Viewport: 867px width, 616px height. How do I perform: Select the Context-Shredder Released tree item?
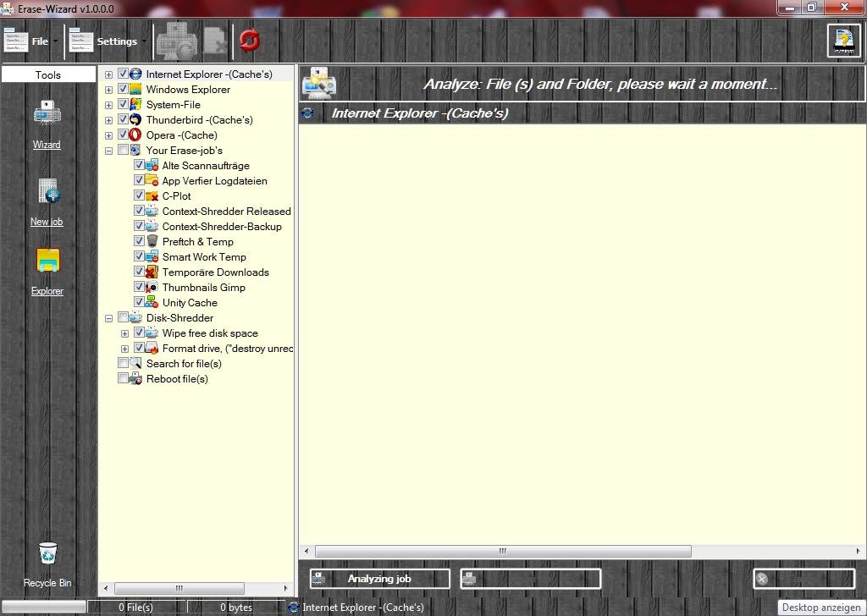pos(226,211)
